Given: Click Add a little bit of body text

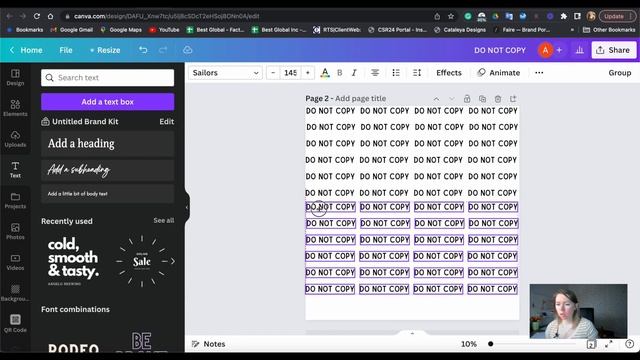Looking at the screenshot, I should coord(107,194).
